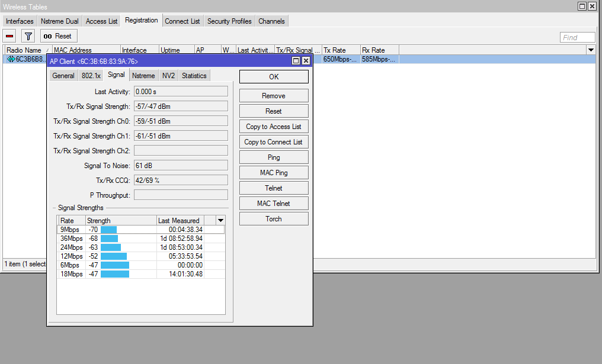The width and height of the screenshot is (602, 364).
Task: Open the Access List tab
Action: [x=101, y=21]
